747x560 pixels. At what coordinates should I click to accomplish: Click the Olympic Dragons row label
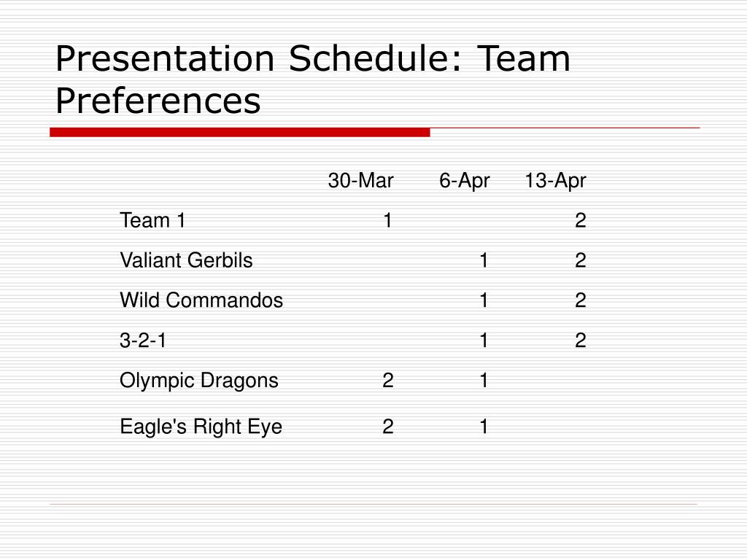(x=199, y=381)
